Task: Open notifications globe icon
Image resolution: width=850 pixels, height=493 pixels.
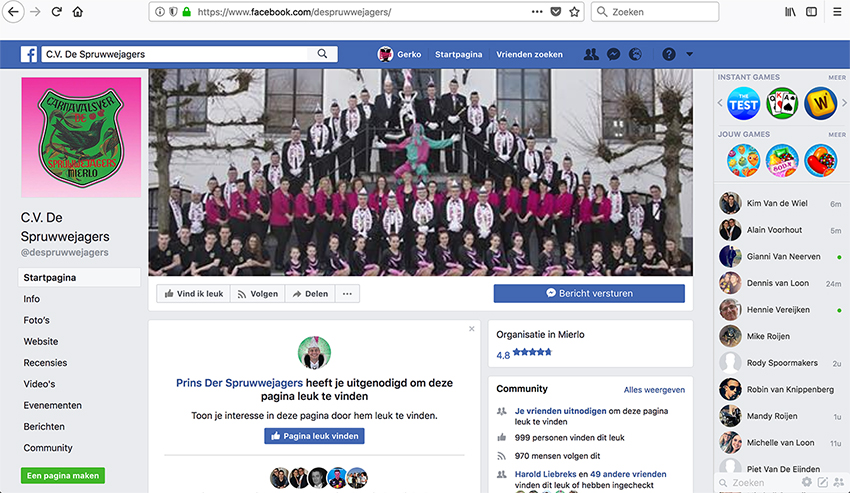Action: pyautogui.click(x=635, y=54)
